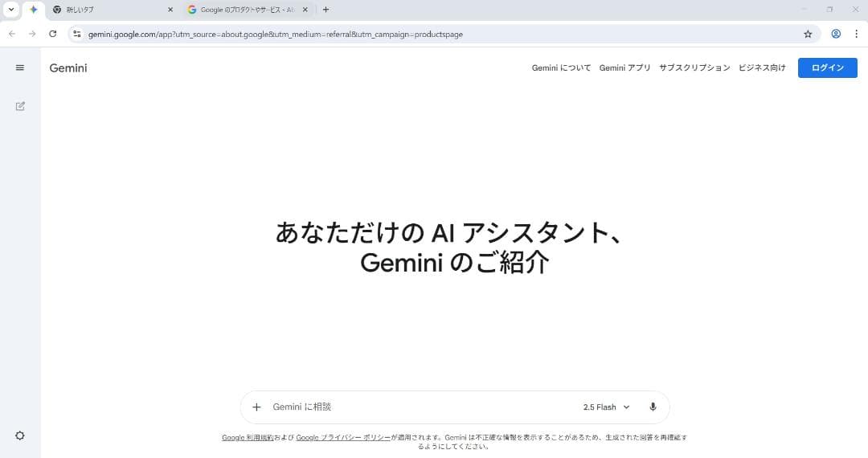The image size is (868, 458).
Task: Go back using the browser back arrow
Action: click(x=12, y=34)
